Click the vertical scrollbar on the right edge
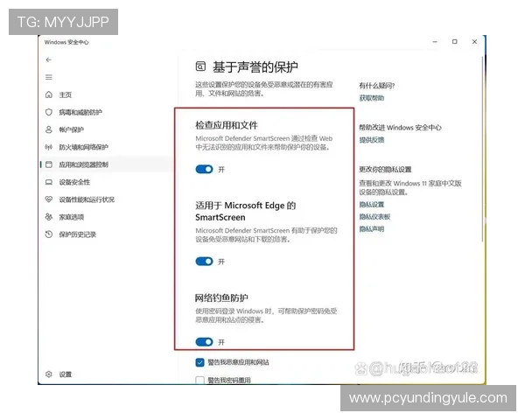 click(x=482, y=149)
